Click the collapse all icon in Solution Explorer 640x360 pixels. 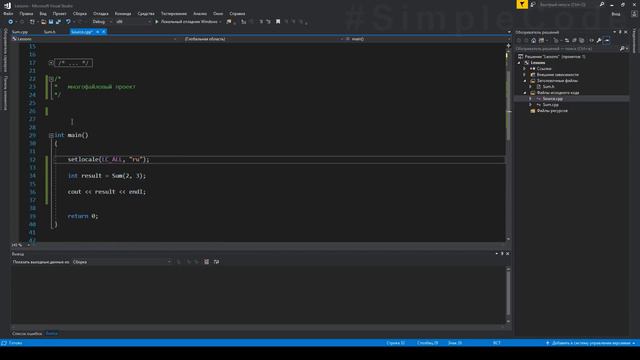[x=574, y=40]
